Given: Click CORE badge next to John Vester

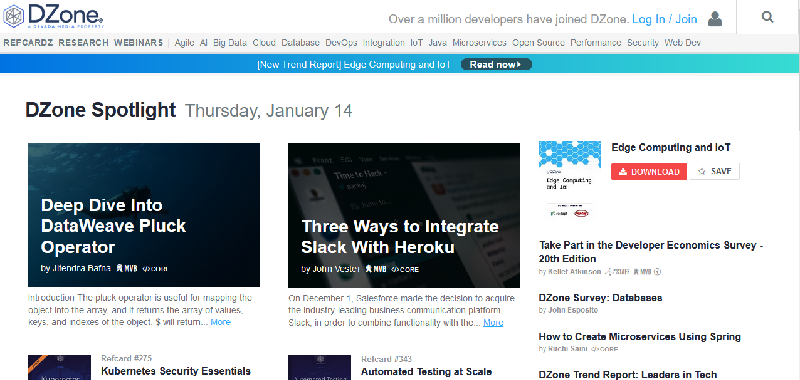Looking at the screenshot, I should pyautogui.click(x=405, y=269).
